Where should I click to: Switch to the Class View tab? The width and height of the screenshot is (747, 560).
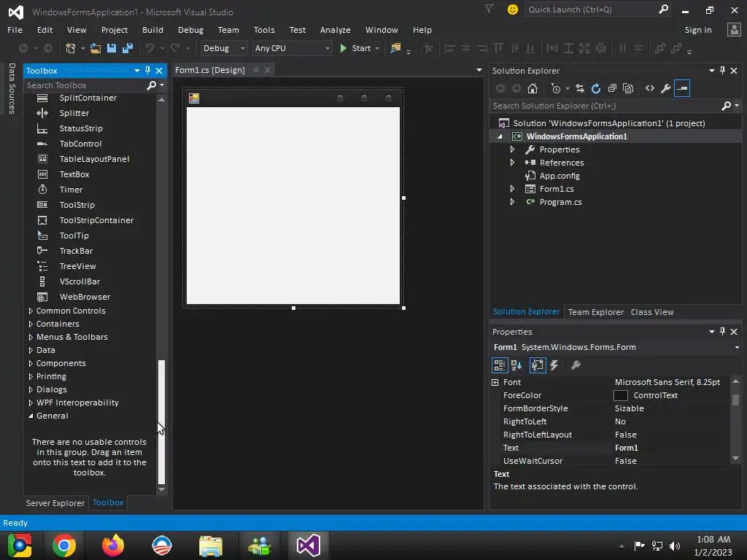(x=652, y=312)
